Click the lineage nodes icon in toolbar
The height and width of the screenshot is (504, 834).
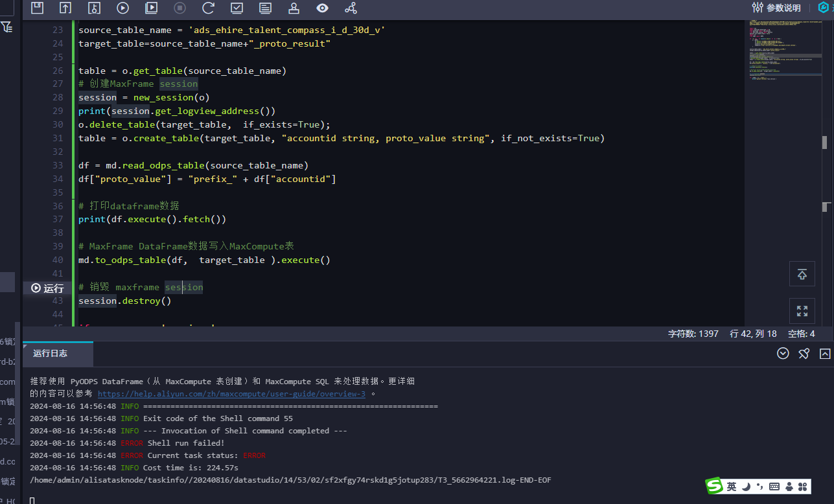click(351, 8)
